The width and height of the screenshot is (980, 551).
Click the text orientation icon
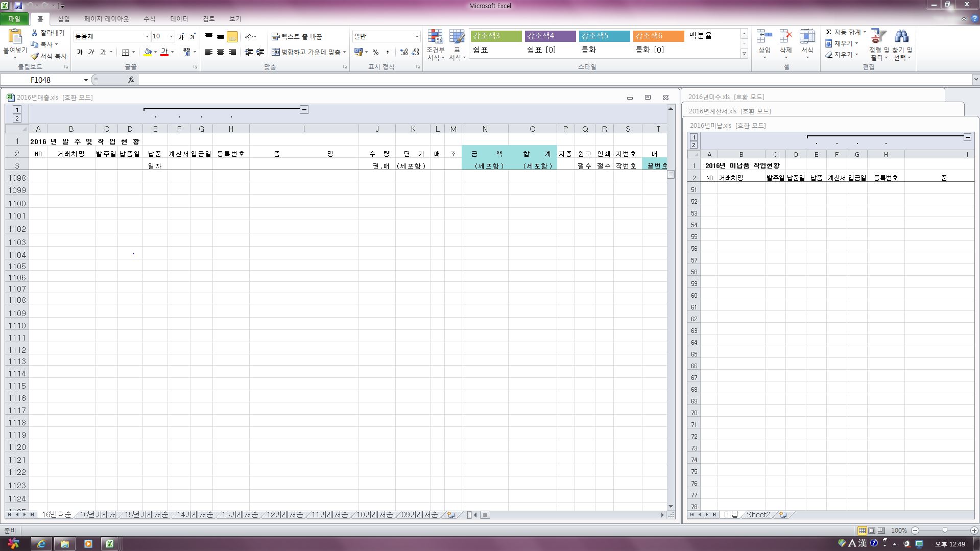249,37
